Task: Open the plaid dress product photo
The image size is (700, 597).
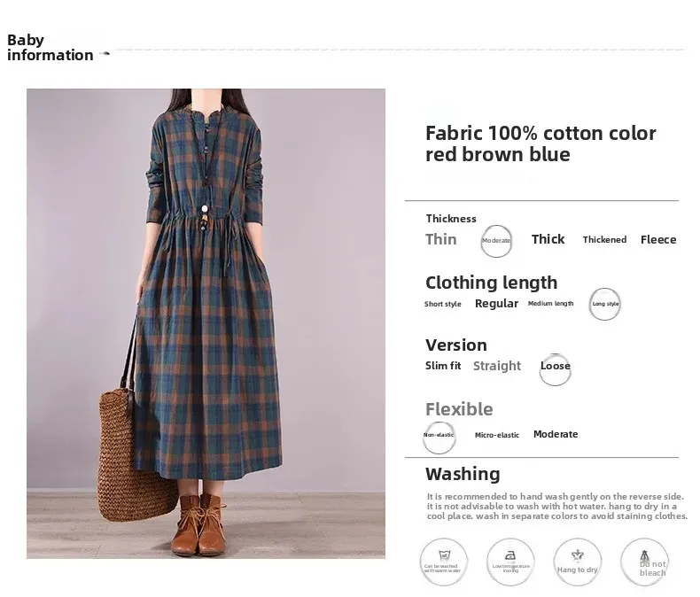Action: pyautogui.click(x=206, y=323)
